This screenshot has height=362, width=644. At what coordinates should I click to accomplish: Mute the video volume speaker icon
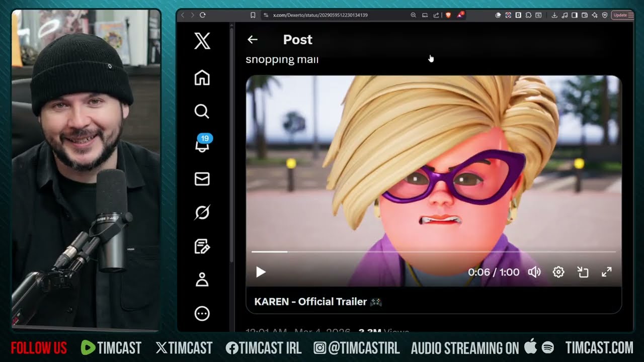(534, 272)
